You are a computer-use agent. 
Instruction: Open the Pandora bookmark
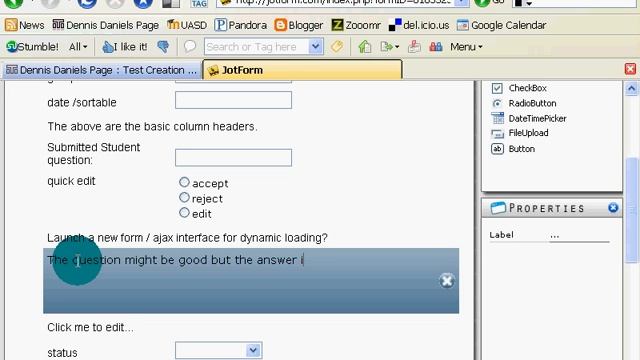pyautogui.click(x=241, y=25)
